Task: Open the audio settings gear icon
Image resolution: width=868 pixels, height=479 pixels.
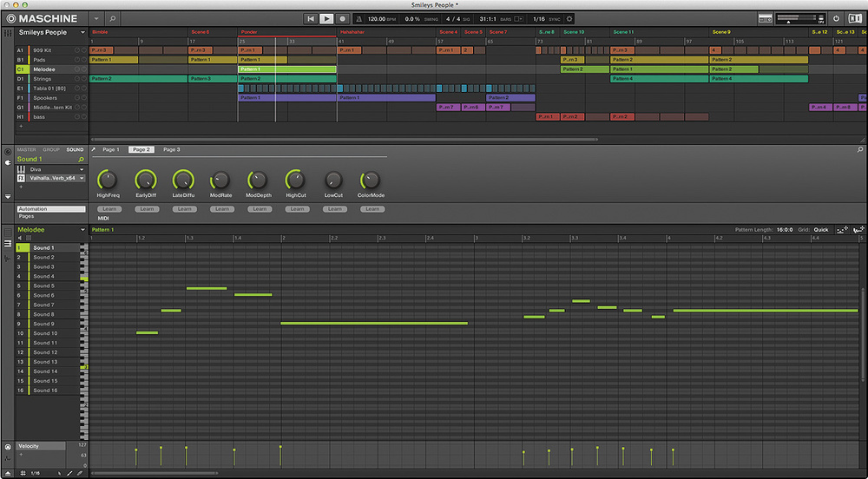Action: point(569,19)
